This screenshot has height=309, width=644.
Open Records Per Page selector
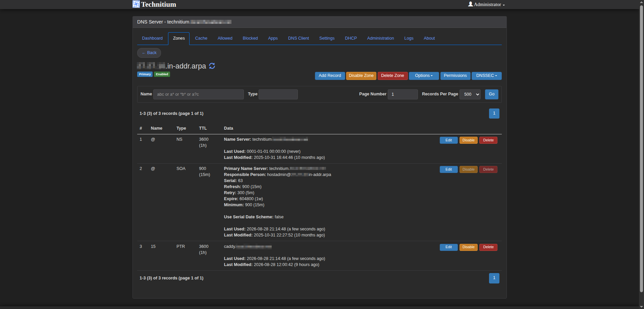(x=470, y=94)
